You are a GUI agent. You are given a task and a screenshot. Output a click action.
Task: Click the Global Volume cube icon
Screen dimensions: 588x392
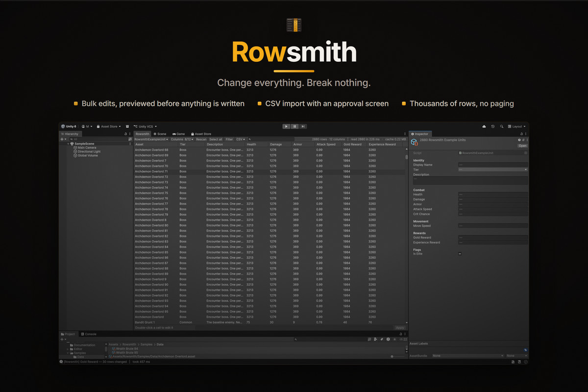75,155
